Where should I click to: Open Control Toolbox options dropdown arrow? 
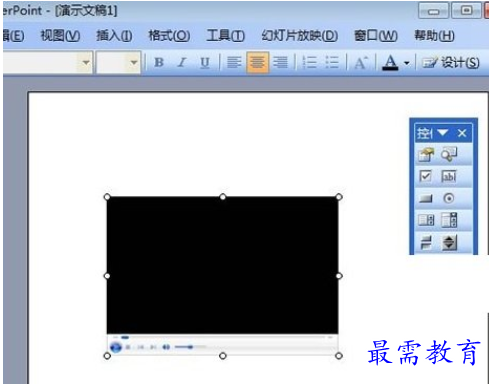pos(443,133)
